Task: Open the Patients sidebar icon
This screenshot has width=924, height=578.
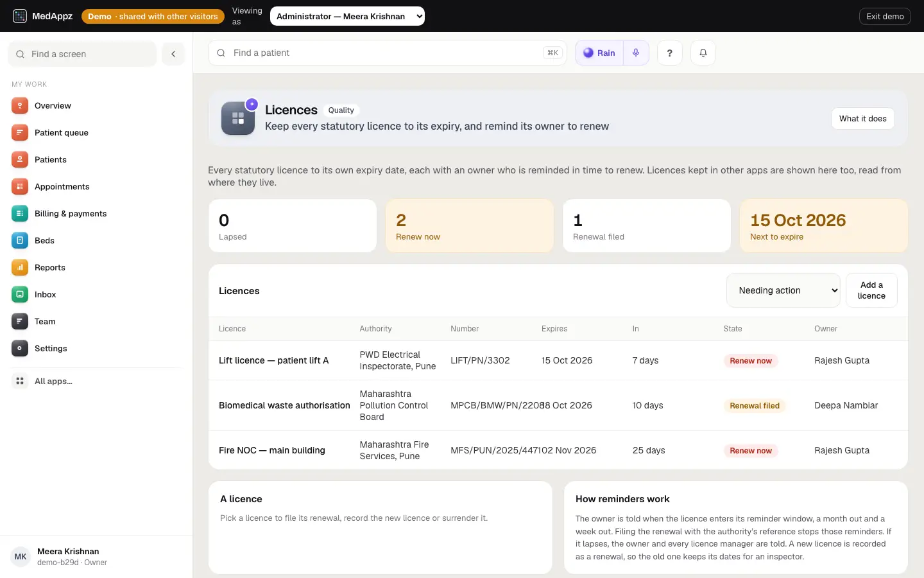Action: tap(20, 160)
